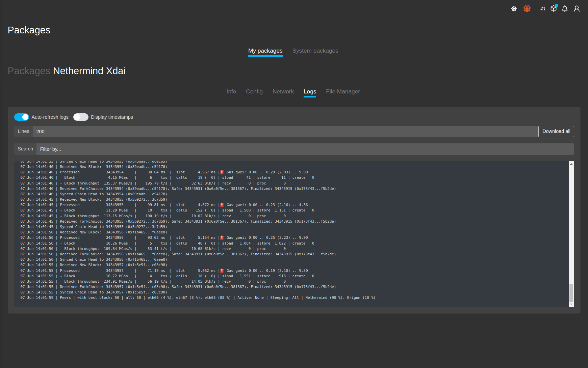The height and width of the screenshot is (368, 588).
Task: Click the Packages breadcrumb heading
Action: point(29,71)
